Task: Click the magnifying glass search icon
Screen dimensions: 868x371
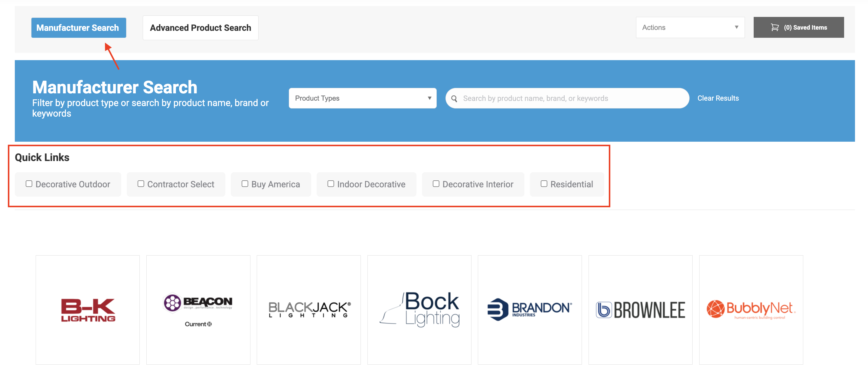Action: (x=454, y=99)
